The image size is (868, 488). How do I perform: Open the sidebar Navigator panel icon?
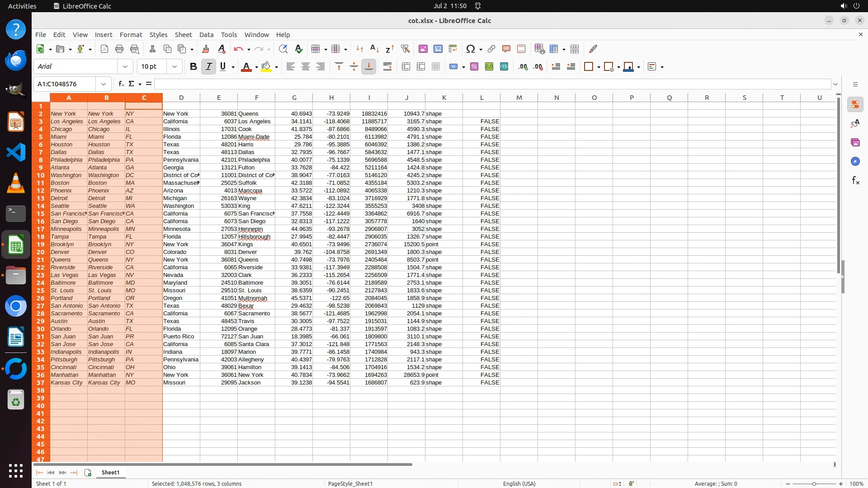click(x=855, y=161)
